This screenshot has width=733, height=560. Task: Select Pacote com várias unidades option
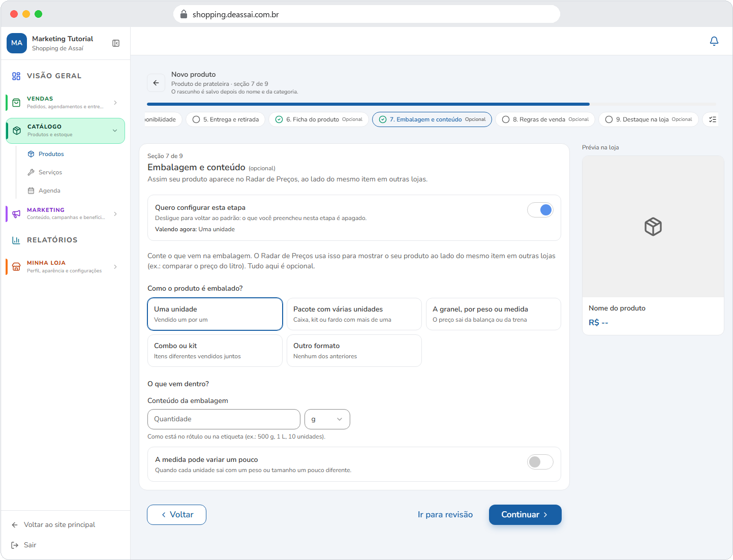(354, 314)
